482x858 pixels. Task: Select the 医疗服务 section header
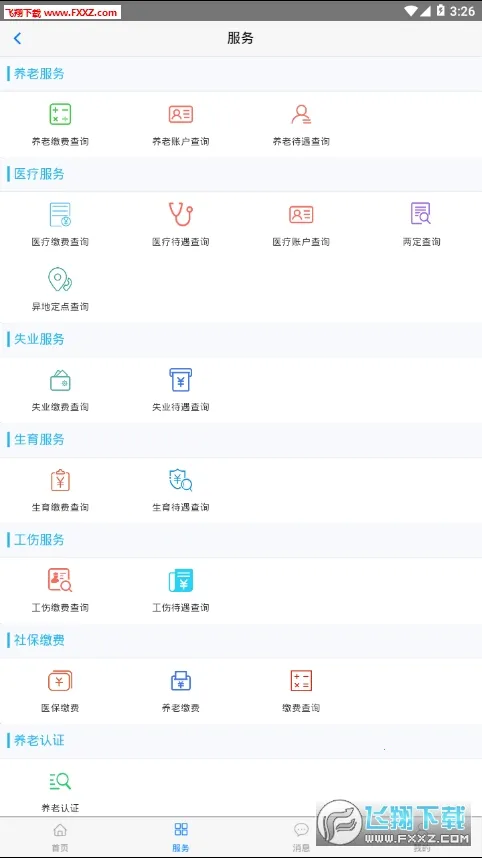39,174
